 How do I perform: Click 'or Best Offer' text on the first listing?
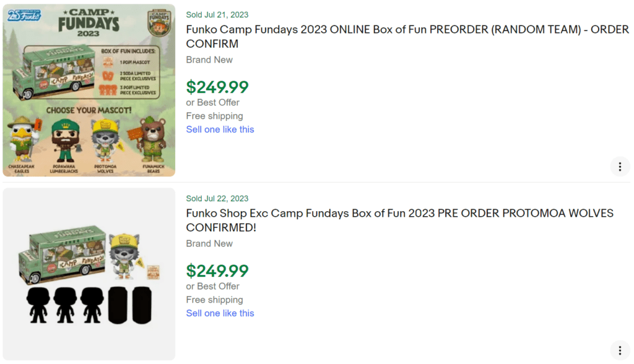tap(214, 102)
